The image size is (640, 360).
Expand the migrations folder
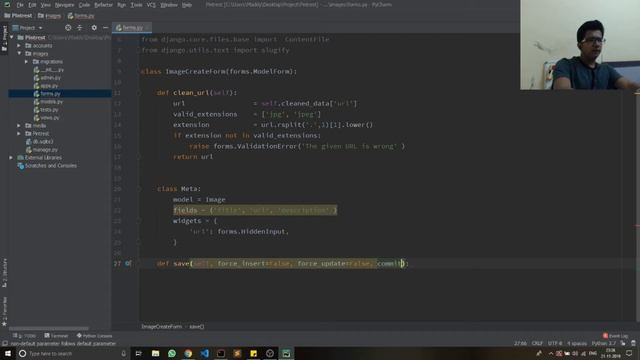tap(27, 62)
